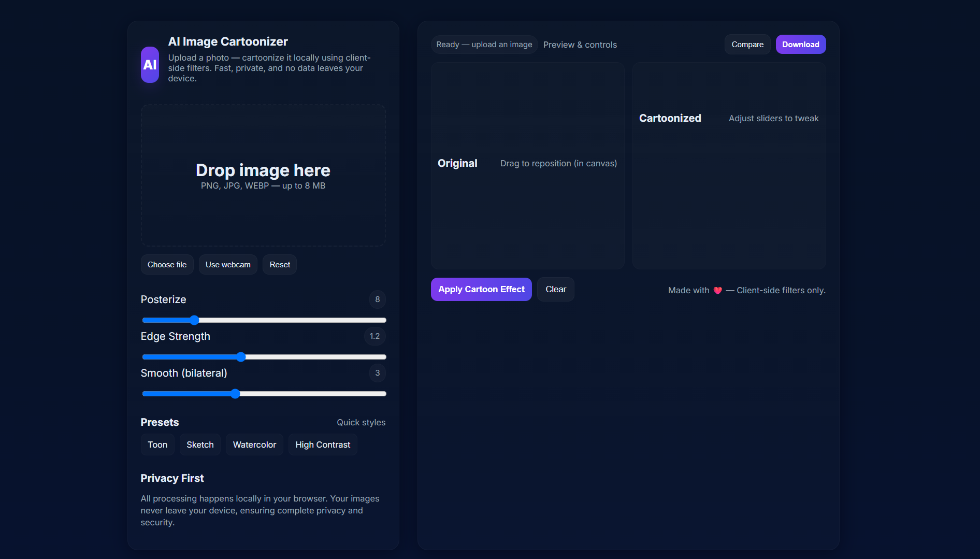Clear the preview canvases
This screenshot has width=980, height=559.
click(x=555, y=290)
